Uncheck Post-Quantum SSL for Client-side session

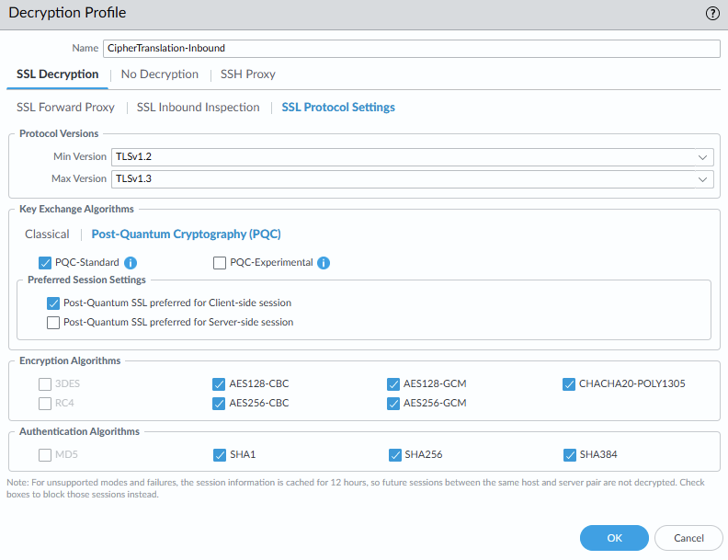pos(53,303)
